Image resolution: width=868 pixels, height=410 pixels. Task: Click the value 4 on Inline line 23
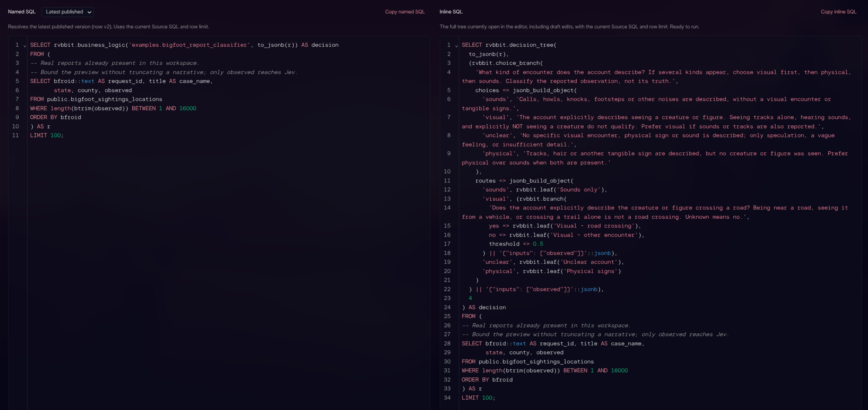(x=470, y=298)
